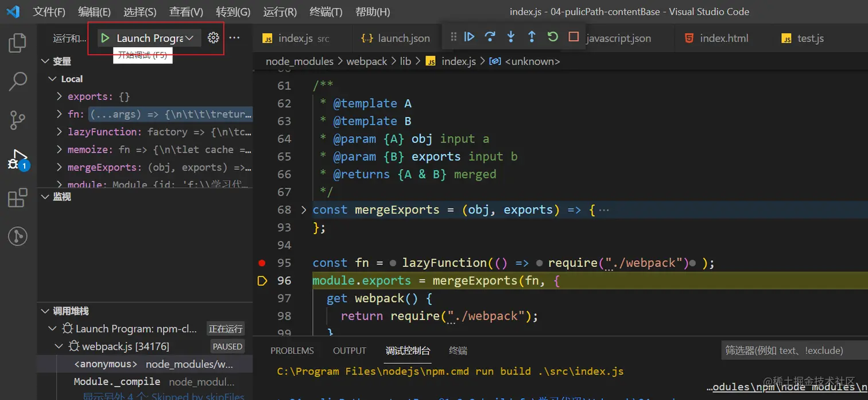Open the Explorer view in activity bar
868x400 pixels.
pos(18,43)
